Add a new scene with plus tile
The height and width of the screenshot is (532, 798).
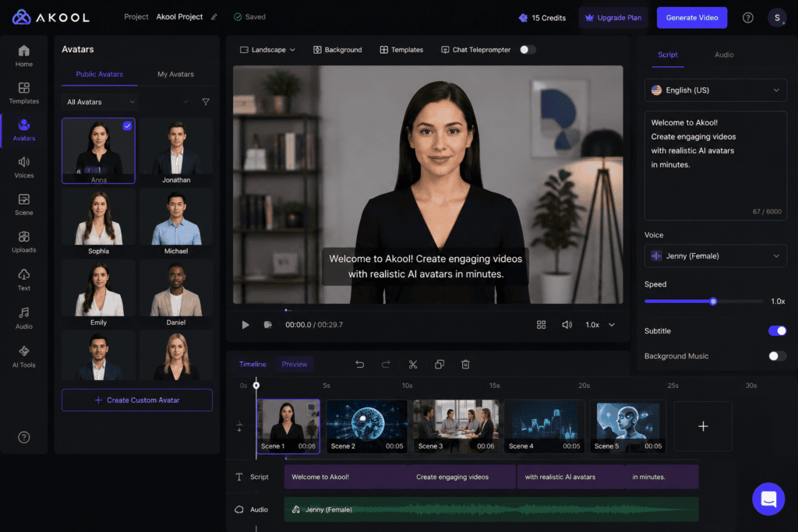pyautogui.click(x=703, y=426)
